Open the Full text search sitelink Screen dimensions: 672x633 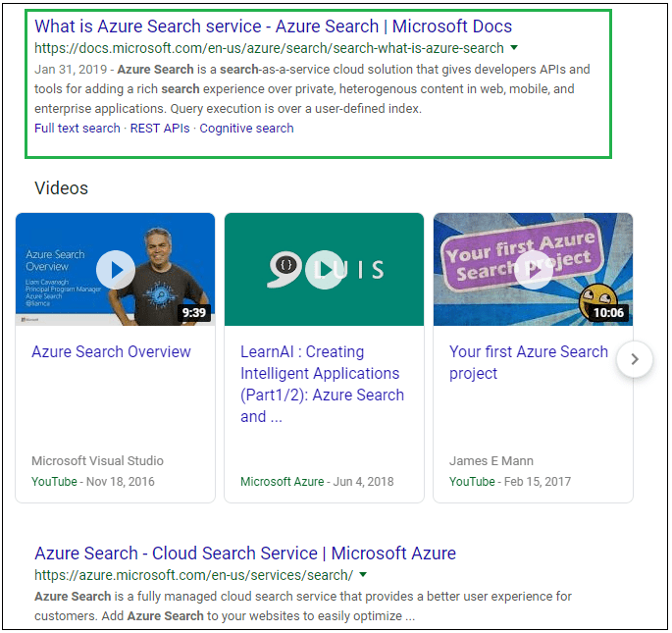(78, 129)
